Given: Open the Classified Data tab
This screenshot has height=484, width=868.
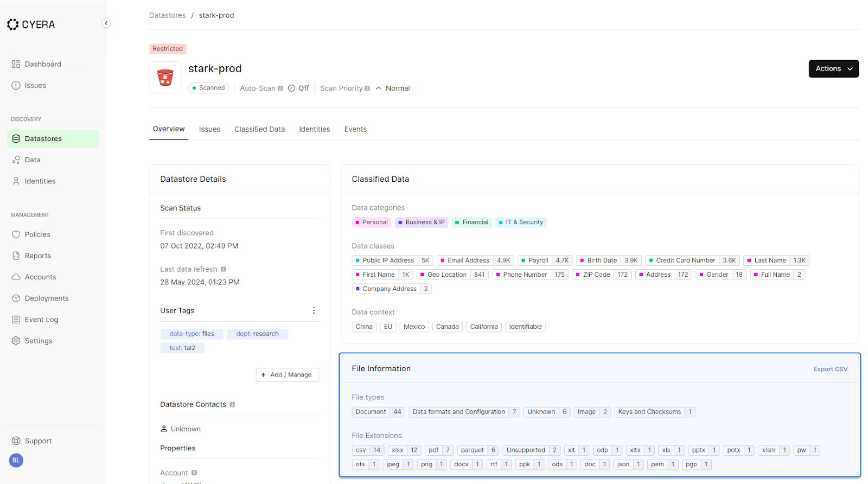Looking at the screenshot, I should [259, 129].
